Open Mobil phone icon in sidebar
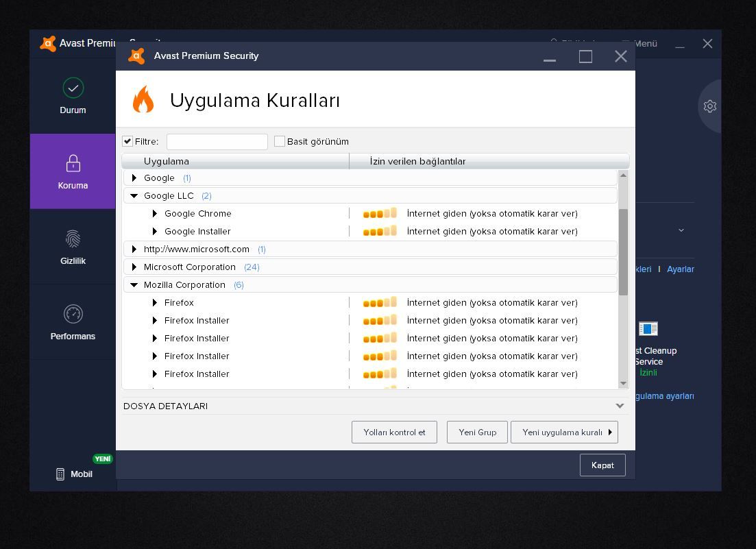The height and width of the screenshot is (549, 756). (60, 474)
